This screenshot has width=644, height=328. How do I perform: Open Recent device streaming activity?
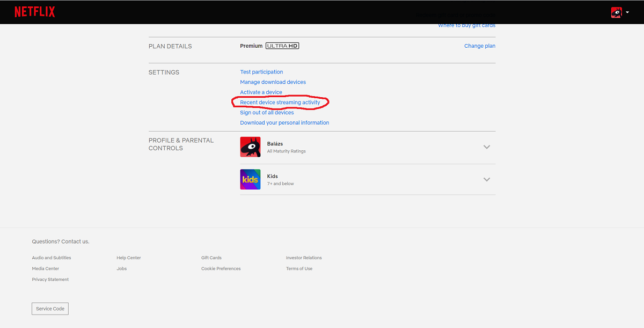(x=280, y=103)
